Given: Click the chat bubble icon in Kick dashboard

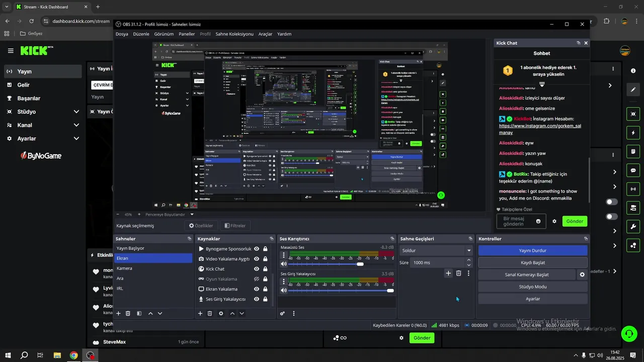Looking at the screenshot, I should point(633,170).
